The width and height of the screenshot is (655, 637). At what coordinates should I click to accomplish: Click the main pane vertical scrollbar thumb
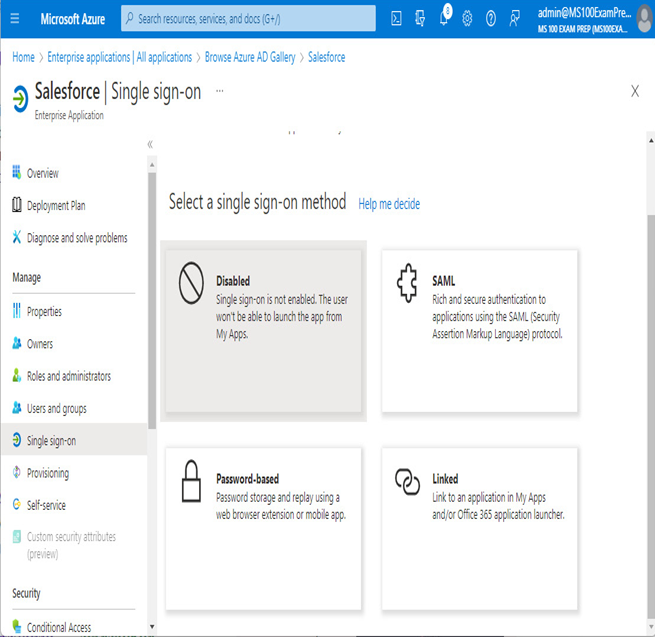(651, 418)
